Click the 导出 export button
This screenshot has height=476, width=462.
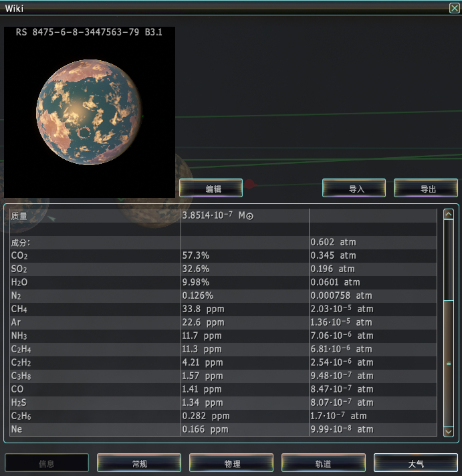[426, 189]
